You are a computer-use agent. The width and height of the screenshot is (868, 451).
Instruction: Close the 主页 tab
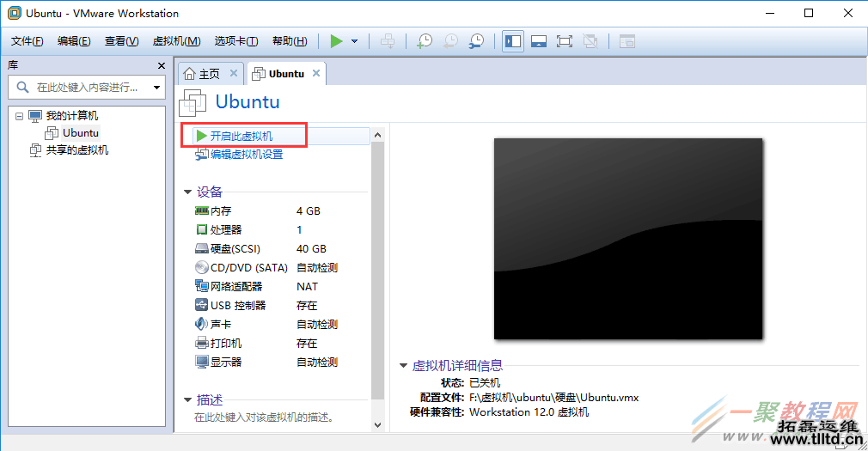pyautogui.click(x=234, y=73)
